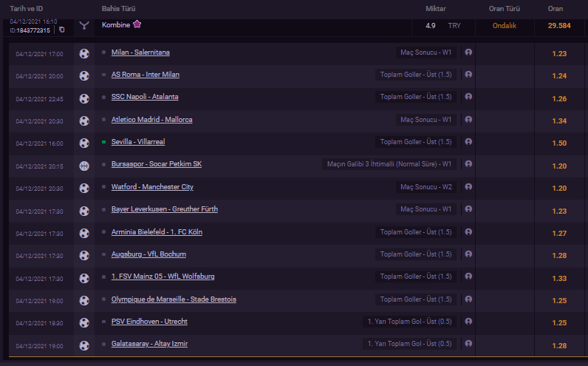Open the AS Roma - Inter Milan match link
The image size is (588, 366).
(x=145, y=75)
